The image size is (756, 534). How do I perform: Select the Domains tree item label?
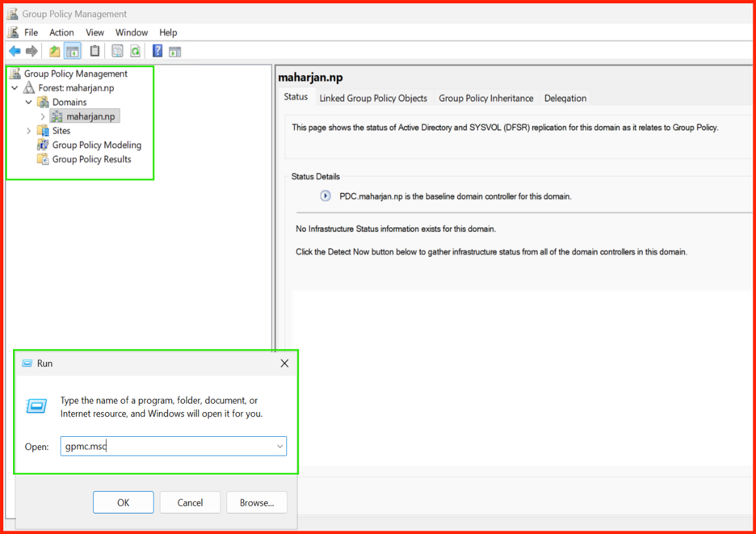[x=69, y=102]
